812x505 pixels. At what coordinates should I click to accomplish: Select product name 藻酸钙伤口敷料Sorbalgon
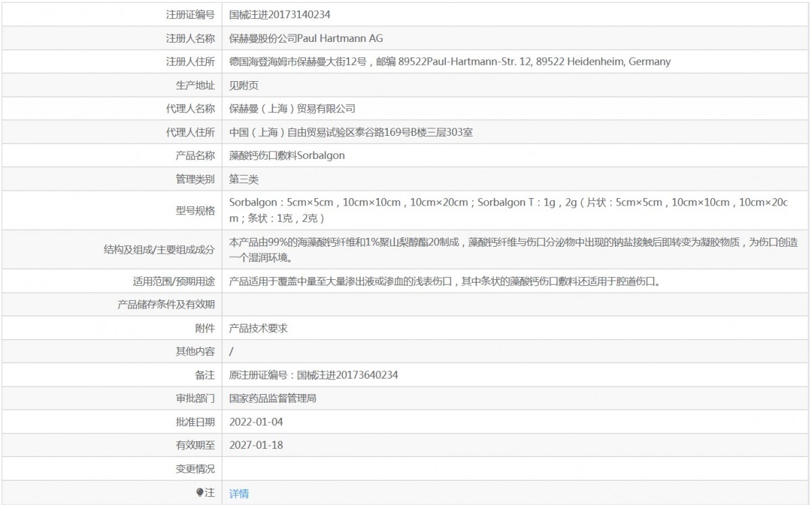(x=287, y=155)
